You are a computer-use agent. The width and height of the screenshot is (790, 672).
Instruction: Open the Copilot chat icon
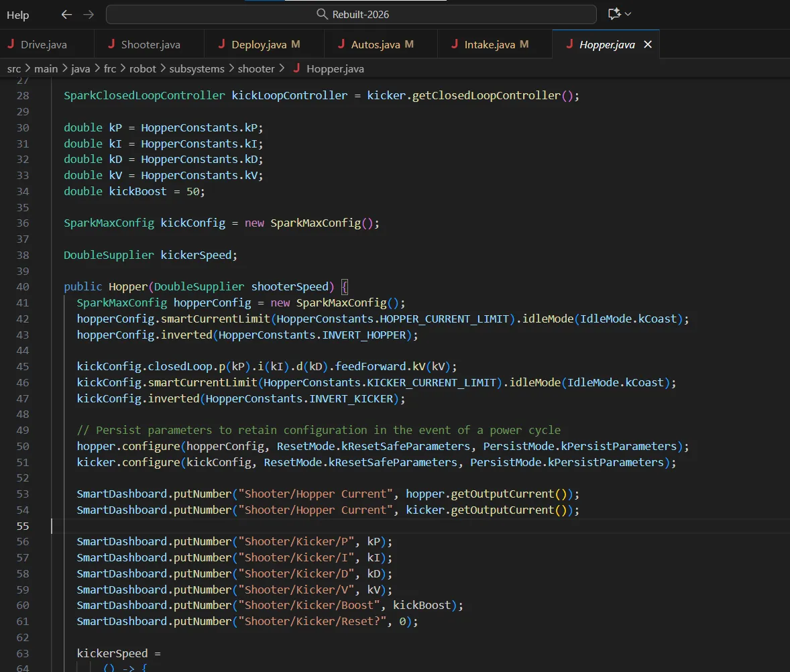click(x=614, y=14)
